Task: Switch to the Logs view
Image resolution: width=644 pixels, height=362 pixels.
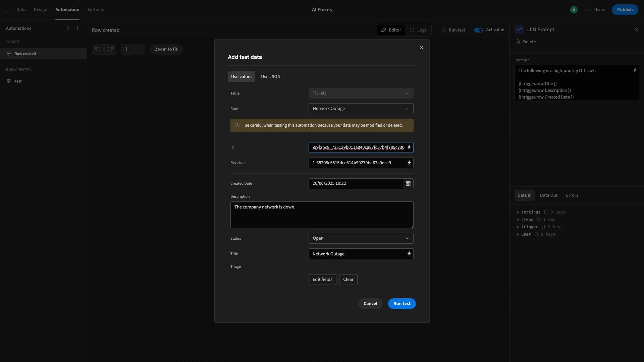Action: 418,30
